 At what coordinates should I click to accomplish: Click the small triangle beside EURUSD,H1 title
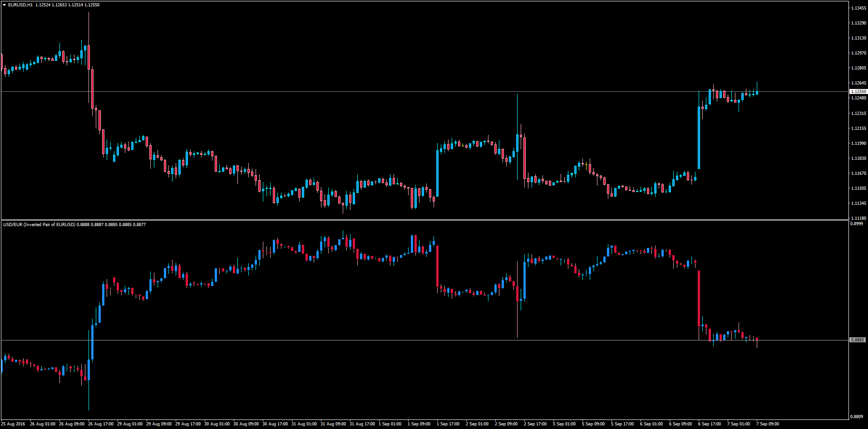point(5,5)
